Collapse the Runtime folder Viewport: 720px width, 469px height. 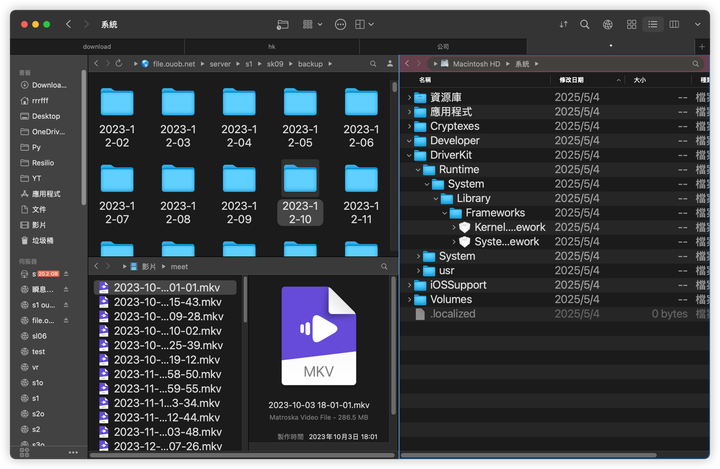click(x=418, y=170)
